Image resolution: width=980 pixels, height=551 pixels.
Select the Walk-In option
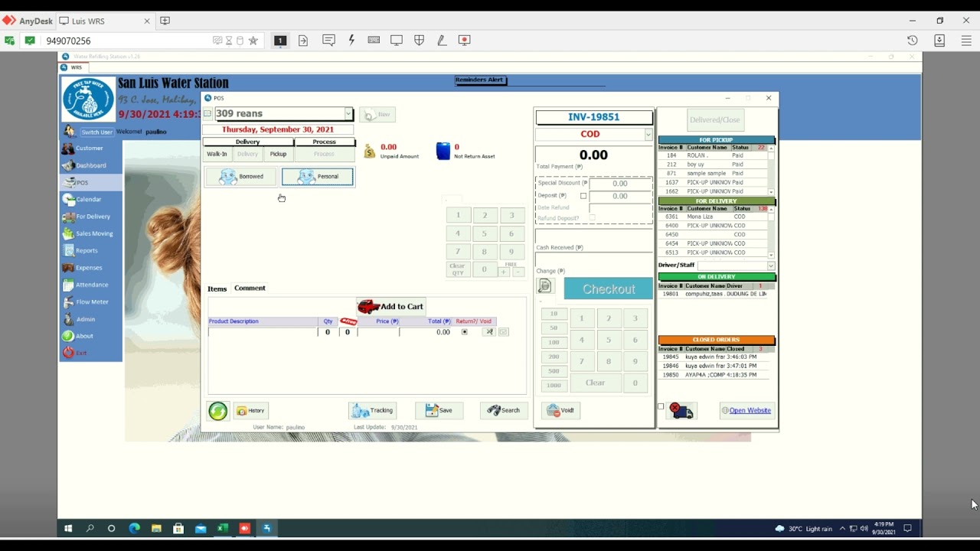click(217, 154)
